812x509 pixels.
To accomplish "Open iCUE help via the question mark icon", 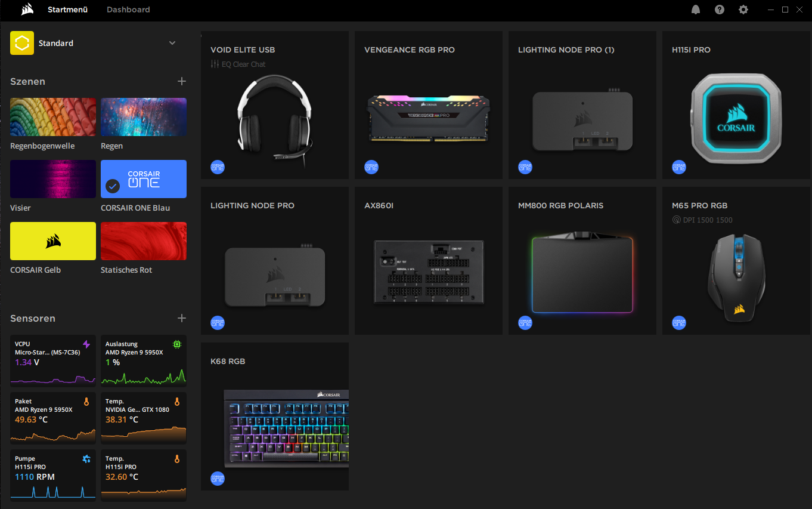I will (719, 10).
